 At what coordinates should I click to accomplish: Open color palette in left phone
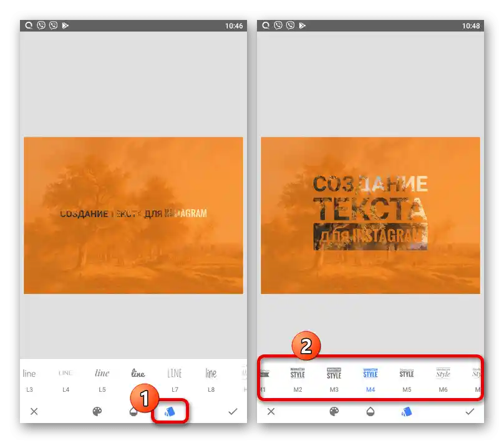[x=97, y=412]
